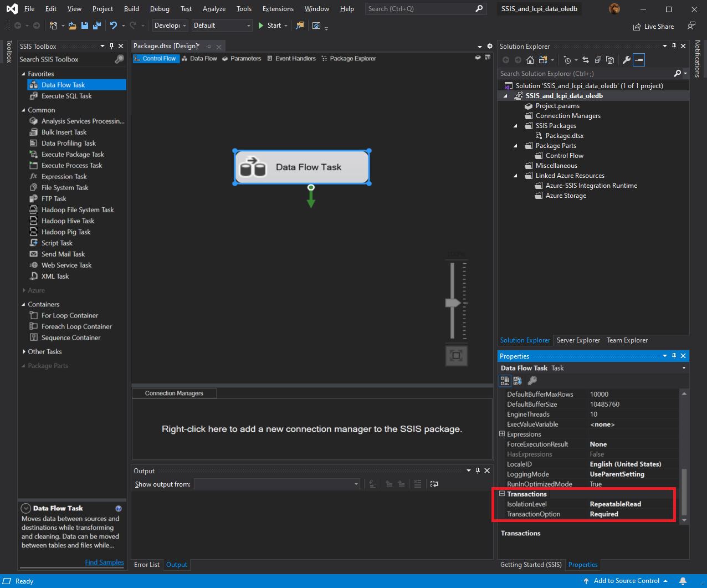
Task: Expand the Other Tasks group
Action: (x=24, y=352)
